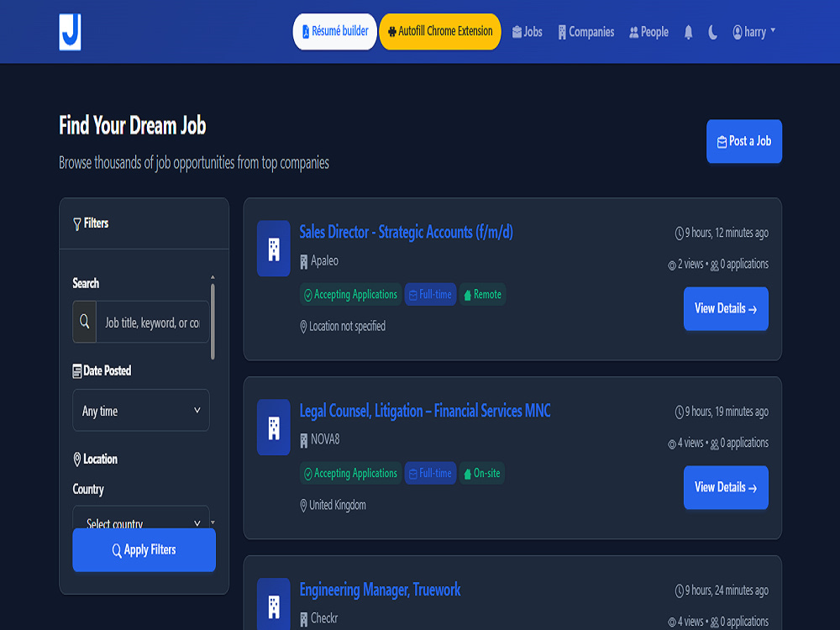Image resolution: width=840 pixels, height=630 pixels.
Task: Click the search magnifier icon in filters
Action: pos(85,322)
